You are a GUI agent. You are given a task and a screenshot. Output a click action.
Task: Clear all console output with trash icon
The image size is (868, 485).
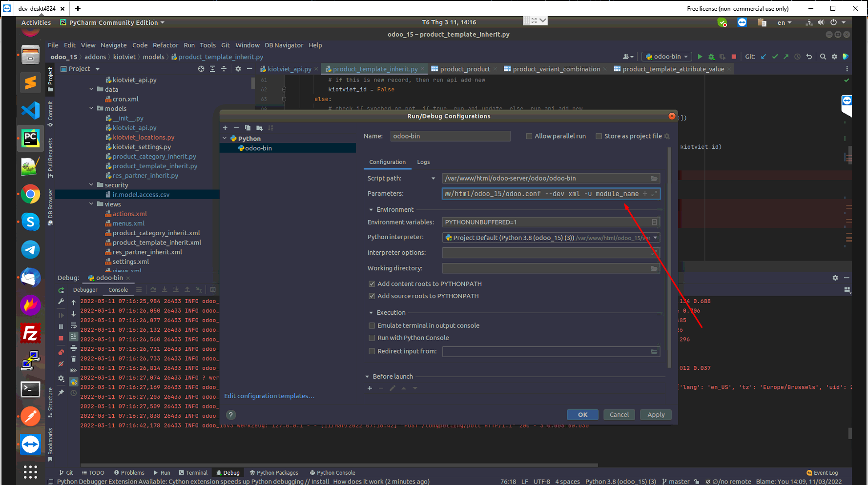click(x=74, y=359)
